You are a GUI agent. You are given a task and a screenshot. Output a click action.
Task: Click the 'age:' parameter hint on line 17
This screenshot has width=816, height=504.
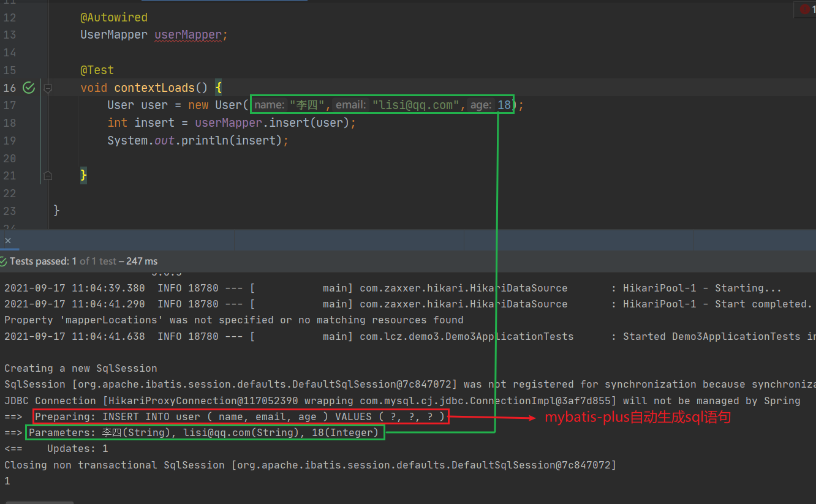[481, 105]
